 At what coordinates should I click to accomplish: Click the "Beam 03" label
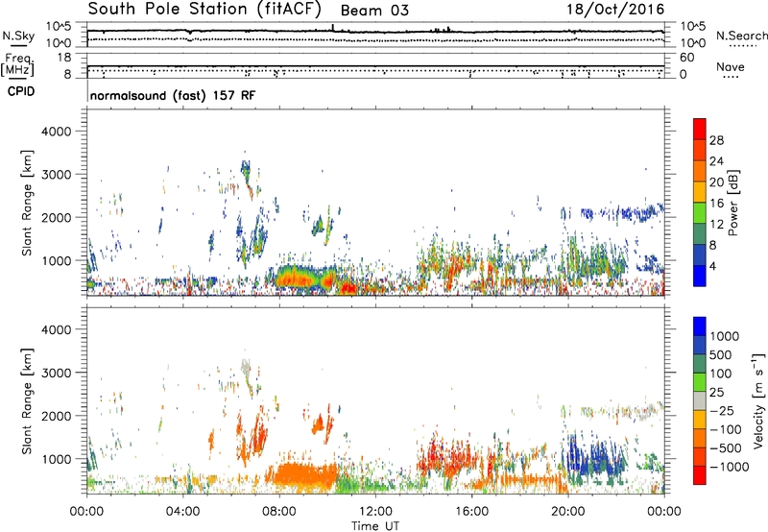point(374,11)
